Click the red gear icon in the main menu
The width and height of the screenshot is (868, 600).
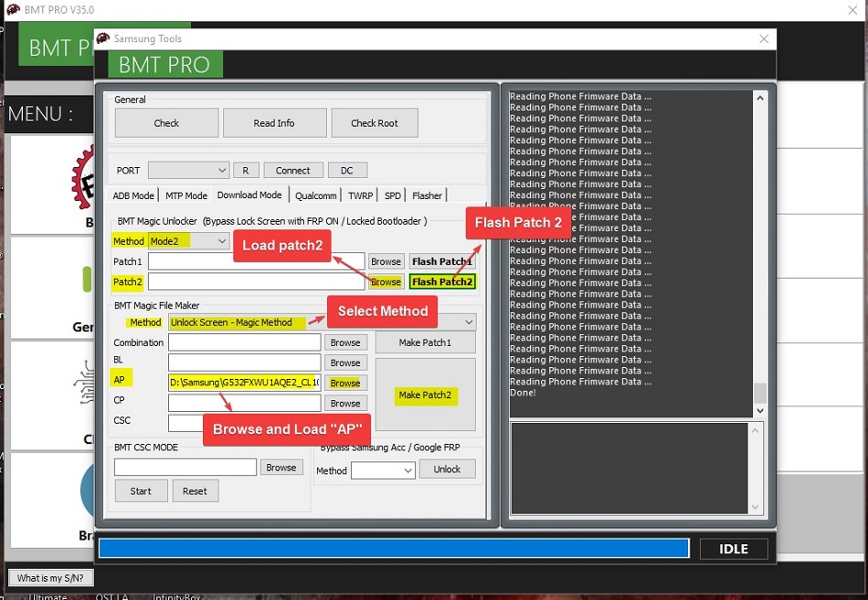pos(83,179)
